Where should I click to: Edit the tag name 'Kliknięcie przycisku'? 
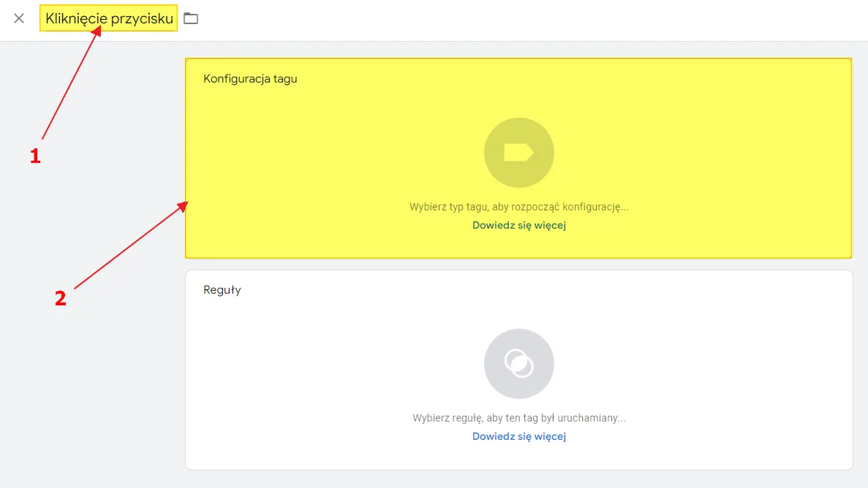(x=109, y=18)
